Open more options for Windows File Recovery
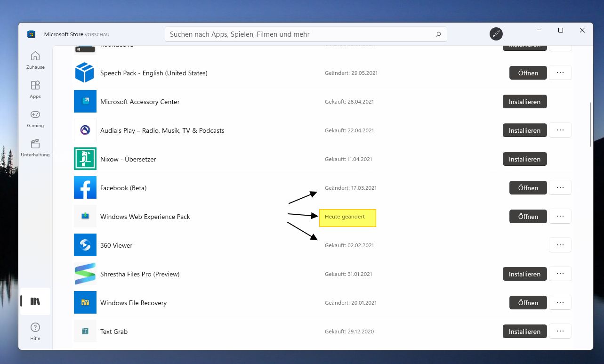Image resolution: width=604 pixels, height=364 pixels. (x=560, y=302)
